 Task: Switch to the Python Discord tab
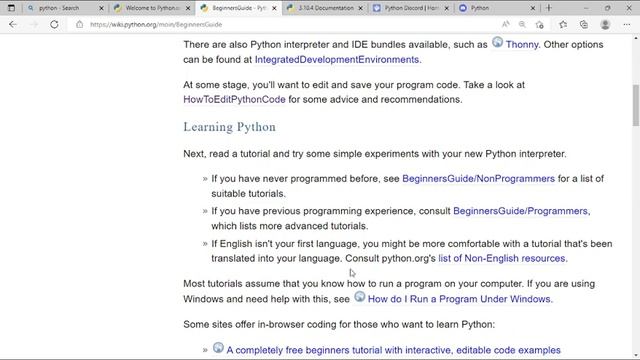pos(411,8)
